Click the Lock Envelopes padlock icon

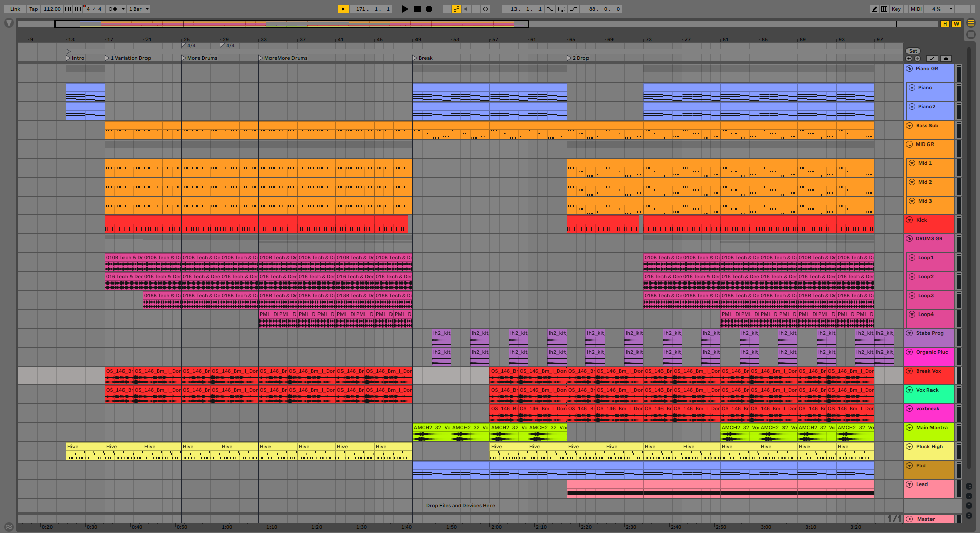pyautogui.click(x=945, y=58)
